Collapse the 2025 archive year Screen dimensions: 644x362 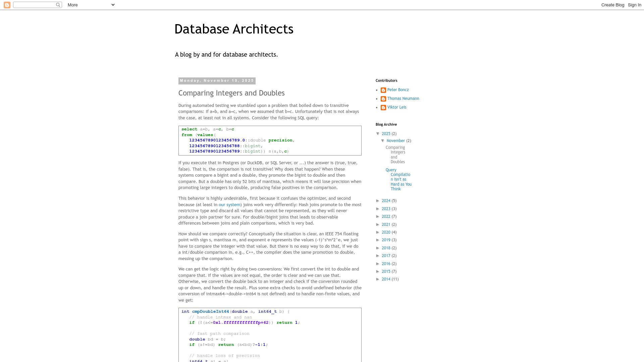378,134
